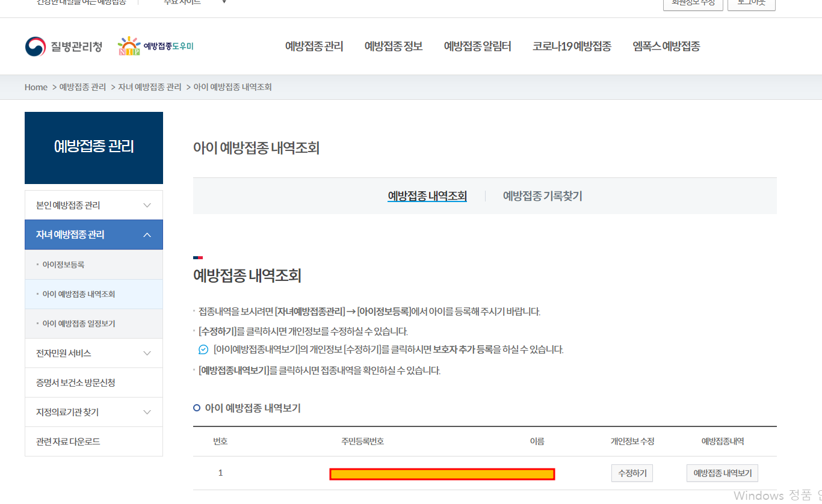Screen dimensions: 822x504
Task: Expand the 본인 예방접종 관리 sidebar chevron
Action: pyautogui.click(x=147, y=205)
